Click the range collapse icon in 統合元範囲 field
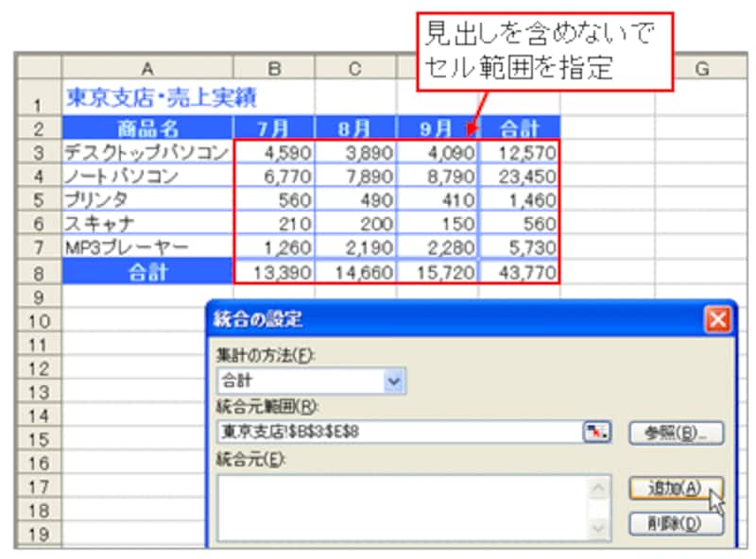The width and height of the screenshot is (756, 559). click(x=594, y=432)
